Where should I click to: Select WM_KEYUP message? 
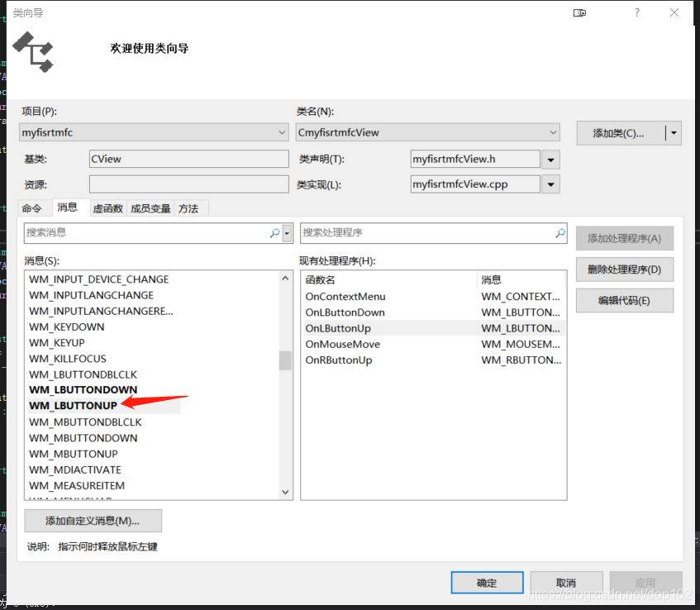(x=57, y=343)
